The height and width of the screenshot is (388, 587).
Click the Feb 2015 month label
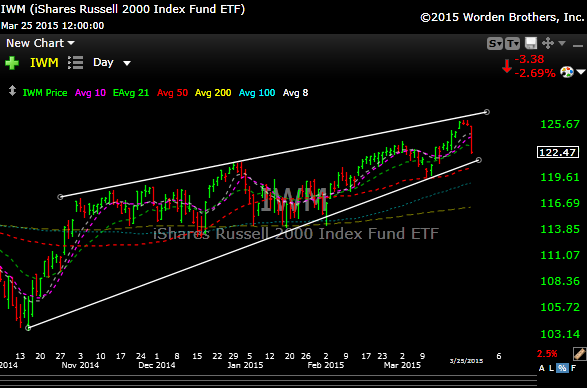pyautogui.click(x=325, y=365)
